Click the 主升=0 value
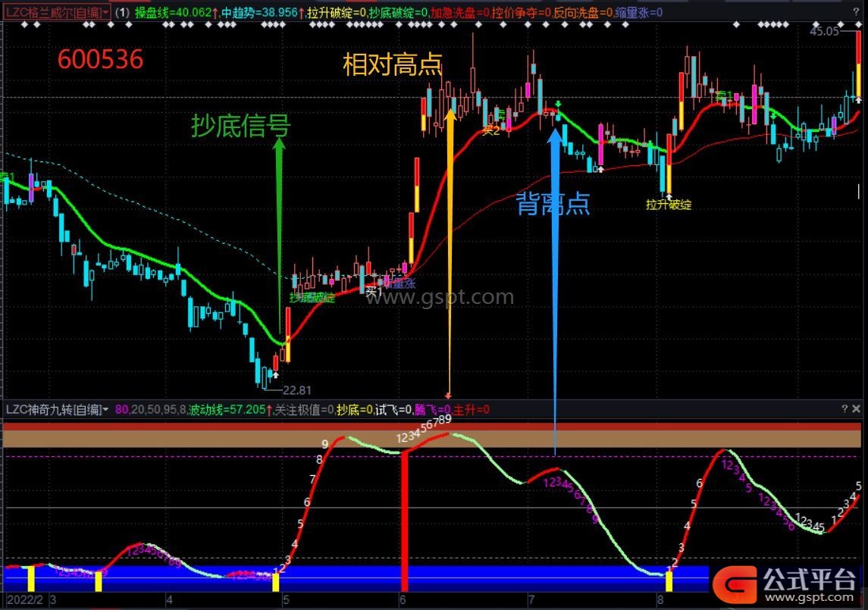Image resolution: width=868 pixels, height=610 pixels. click(x=471, y=410)
